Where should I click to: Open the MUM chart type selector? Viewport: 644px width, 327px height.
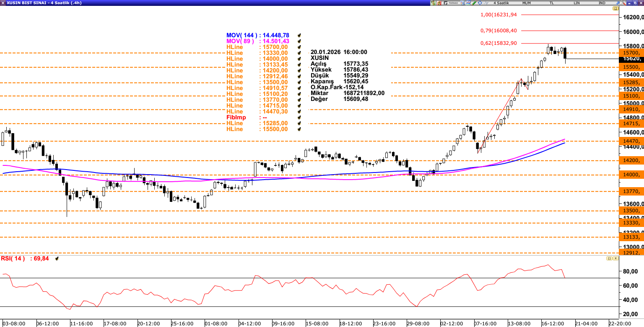(x=527, y=3)
